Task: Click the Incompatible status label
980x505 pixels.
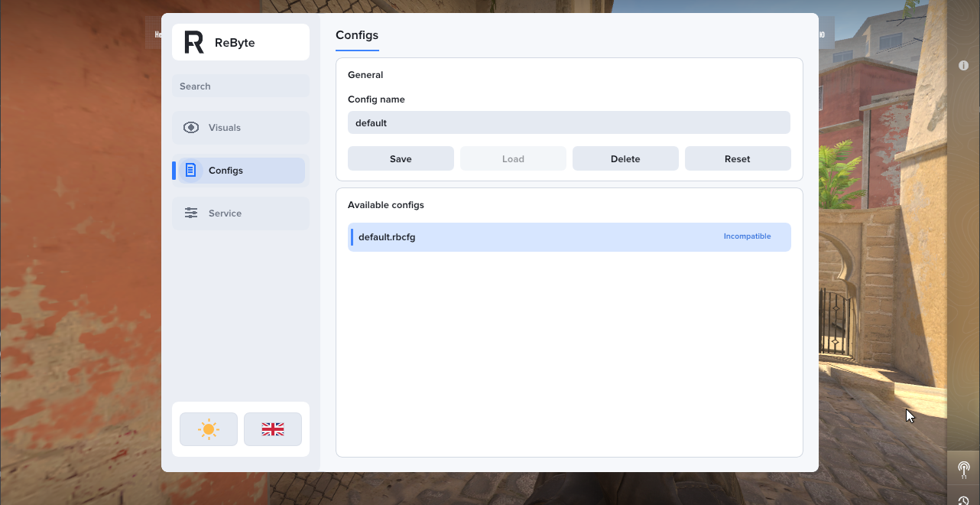Action: 747,236
